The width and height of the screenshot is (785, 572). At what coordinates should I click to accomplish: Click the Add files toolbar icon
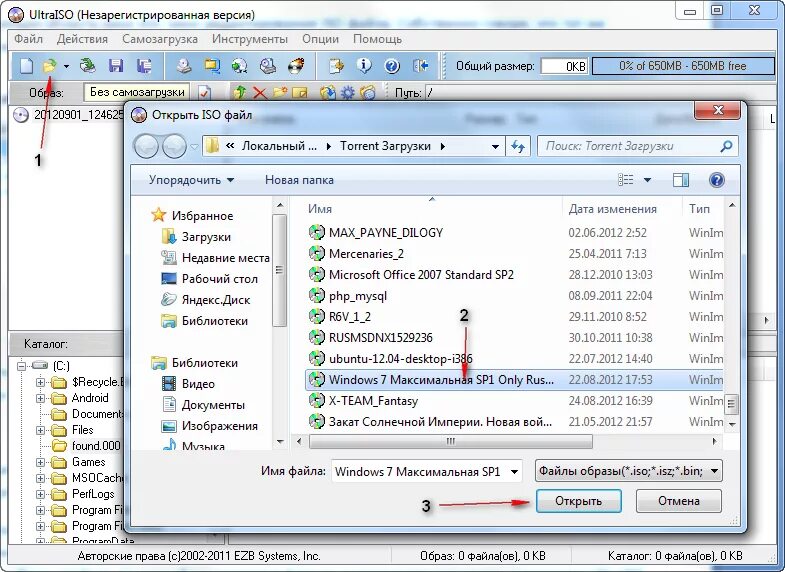point(336,66)
